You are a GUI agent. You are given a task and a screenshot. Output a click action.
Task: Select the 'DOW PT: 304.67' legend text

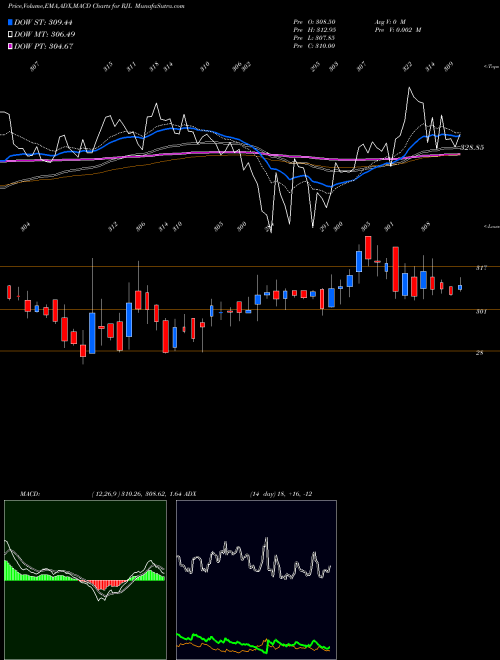pyautogui.click(x=44, y=46)
